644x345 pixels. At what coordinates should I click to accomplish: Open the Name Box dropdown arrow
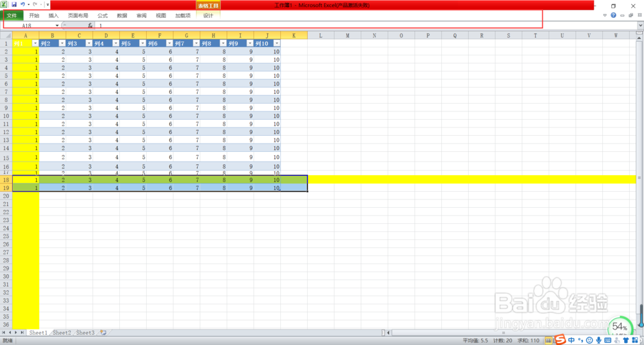(x=57, y=26)
